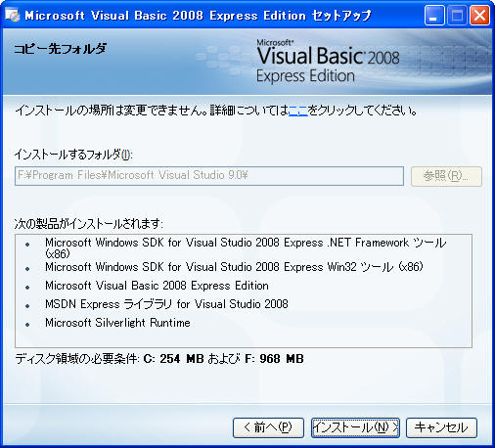Minimize the setup window
Image resolution: width=495 pixels, height=448 pixels.
click(x=434, y=16)
